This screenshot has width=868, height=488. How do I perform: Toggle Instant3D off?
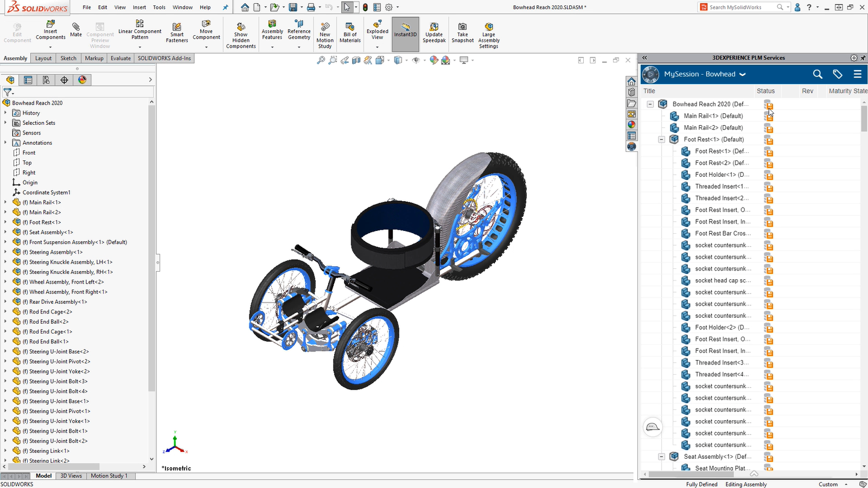pos(405,33)
